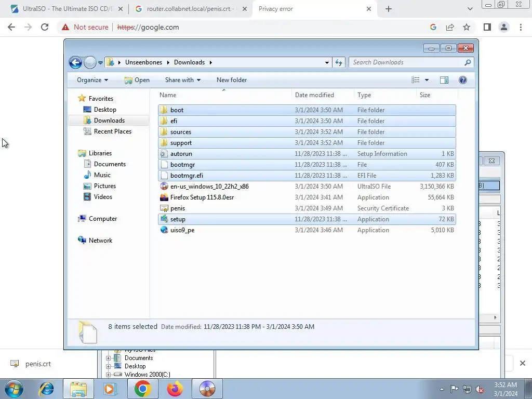This screenshot has height=399, width=532.
Task: Select the bootmgr file
Action: click(x=307, y=165)
